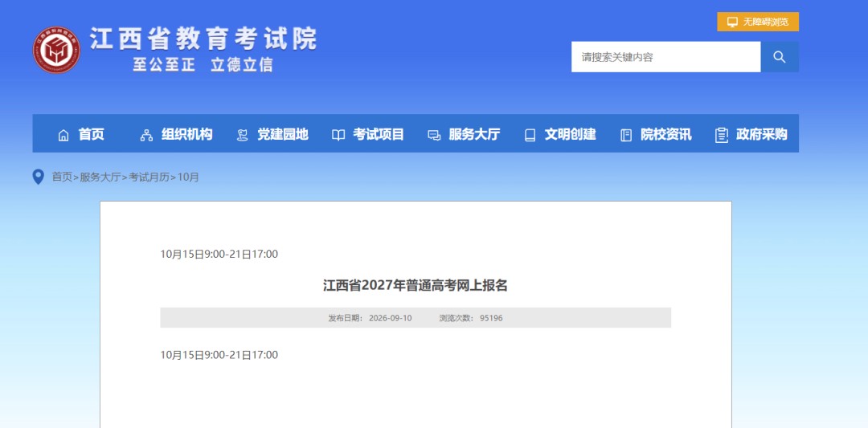Click the org-chart icon beside 组织机构
The width and height of the screenshot is (868, 428).
click(147, 135)
